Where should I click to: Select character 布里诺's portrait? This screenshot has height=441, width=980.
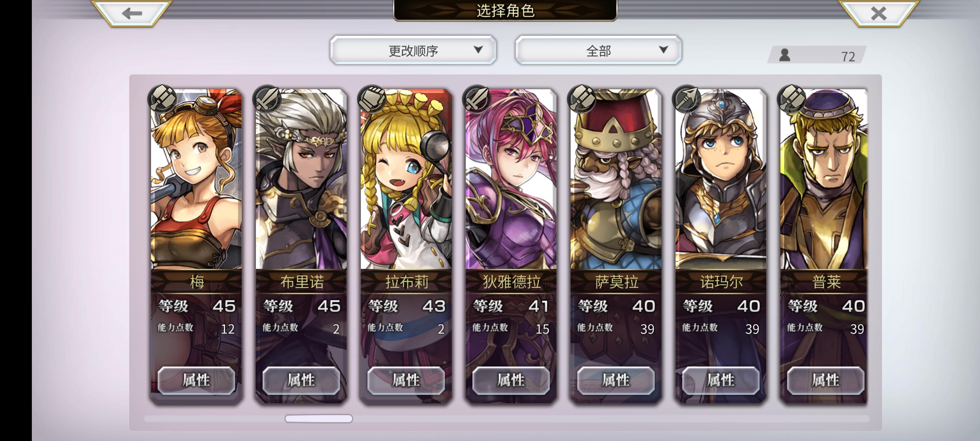[x=301, y=179]
